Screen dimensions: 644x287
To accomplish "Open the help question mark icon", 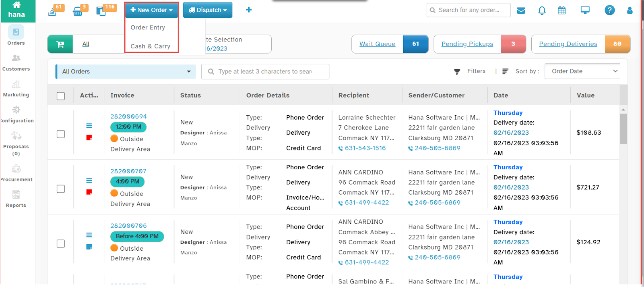I will tap(609, 10).
